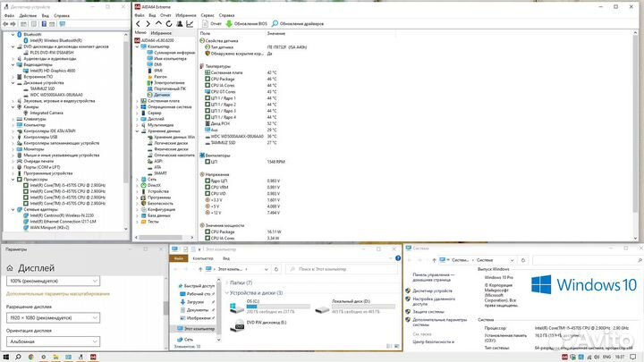The height and width of the screenshot is (362, 644).
Task: Collapse the Процессоры node in Device Manager
Action: click(x=13, y=180)
